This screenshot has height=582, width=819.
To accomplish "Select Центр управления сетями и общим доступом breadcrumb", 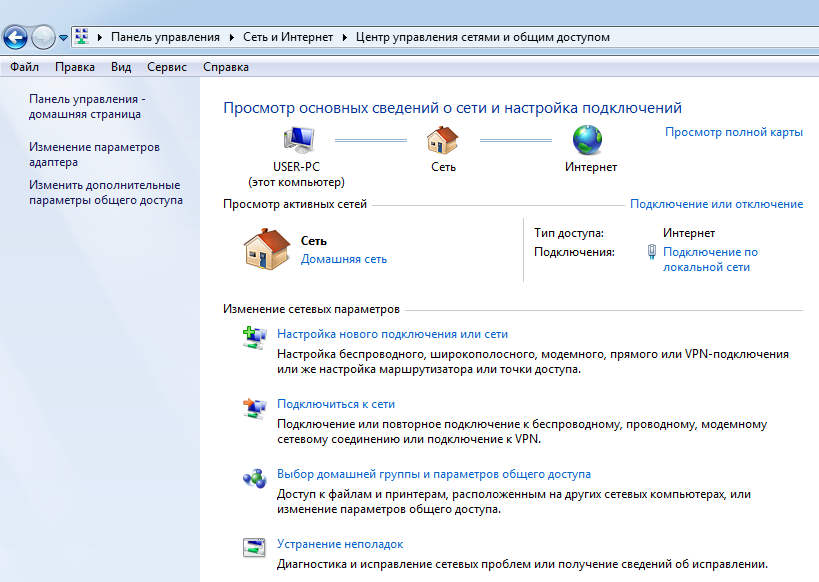I will point(483,37).
